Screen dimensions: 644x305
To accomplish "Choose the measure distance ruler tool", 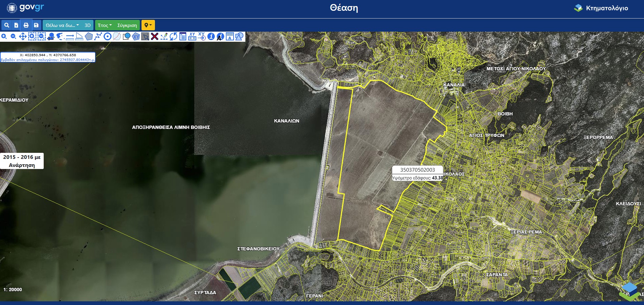I will coord(70,36).
